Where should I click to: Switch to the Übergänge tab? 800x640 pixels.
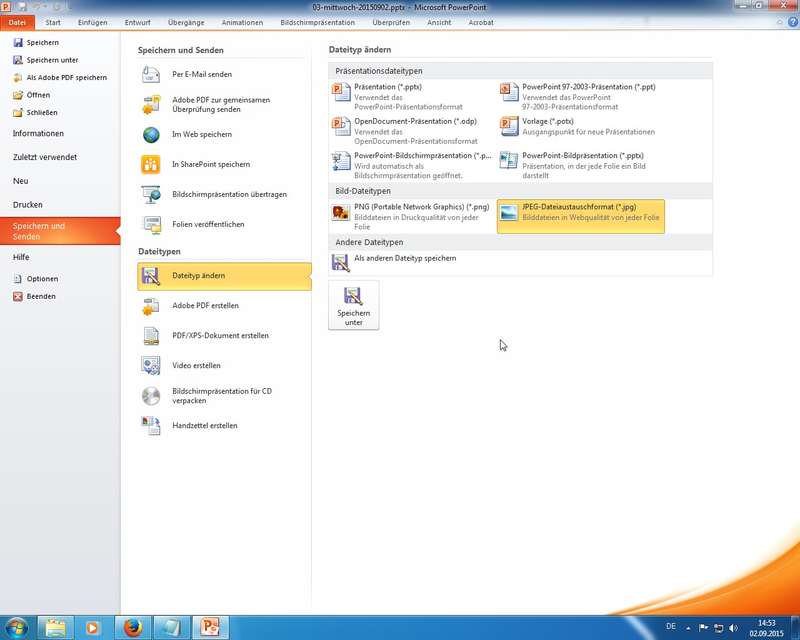click(186, 22)
